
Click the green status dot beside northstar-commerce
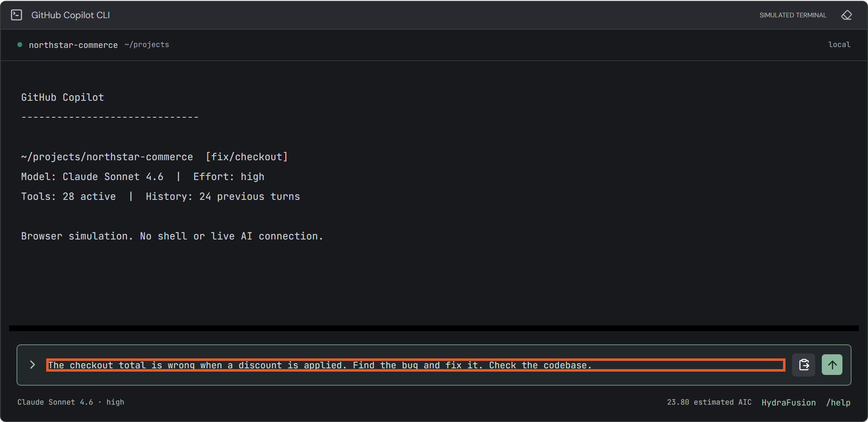[19, 45]
